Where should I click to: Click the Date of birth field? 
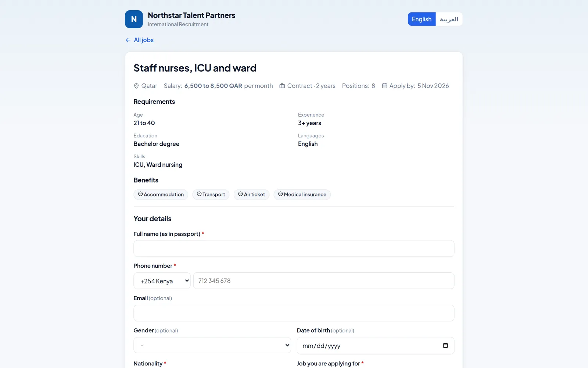tap(376, 346)
